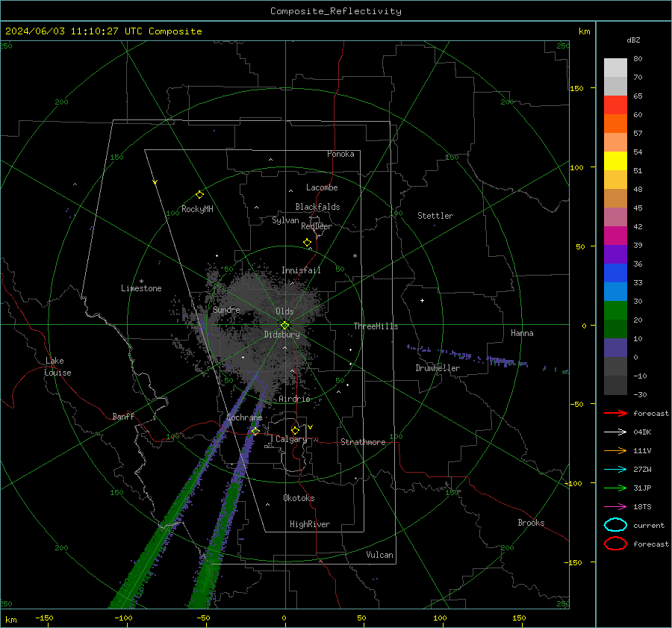Click the Calgary city label
The height and width of the screenshot is (628, 672).
[x=291, y=439]
